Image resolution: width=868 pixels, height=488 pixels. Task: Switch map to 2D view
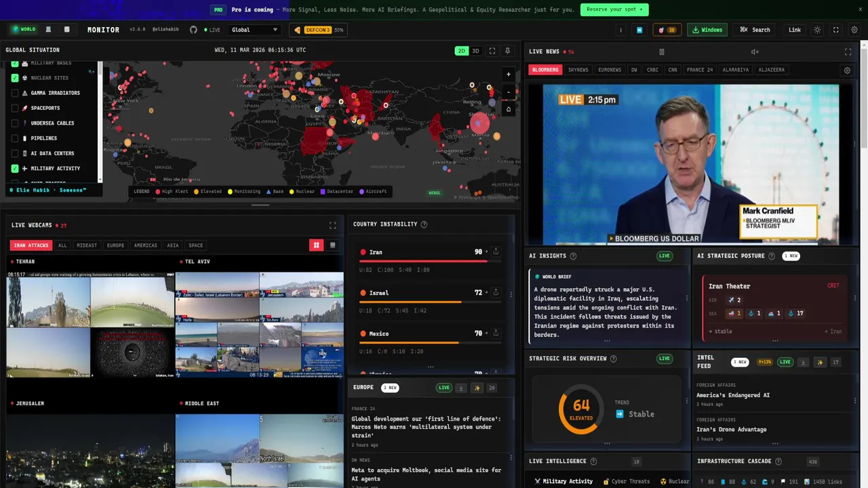pyautogui.click(x=462, y=51)
